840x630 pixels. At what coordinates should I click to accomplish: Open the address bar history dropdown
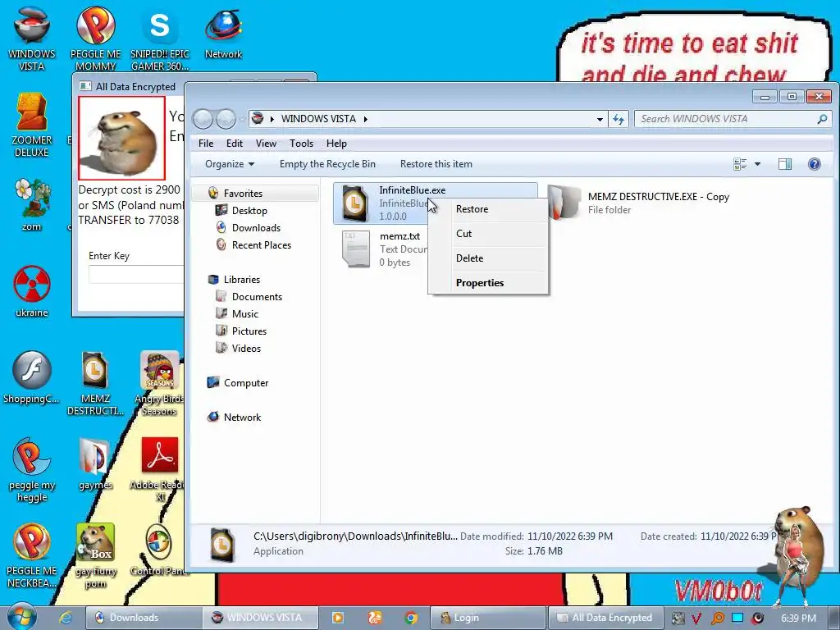600,119
